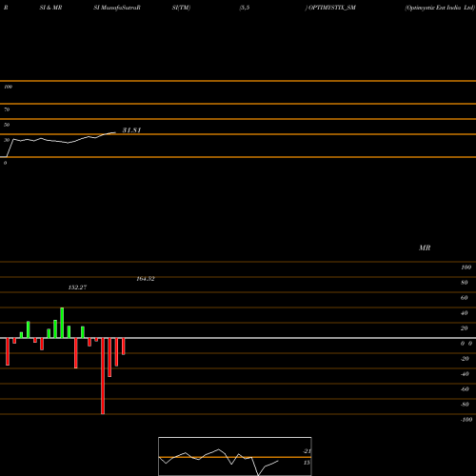This screenshot has height=476, width=476.
Task: Click the first red bar at left edge
Action: (8, 351)
